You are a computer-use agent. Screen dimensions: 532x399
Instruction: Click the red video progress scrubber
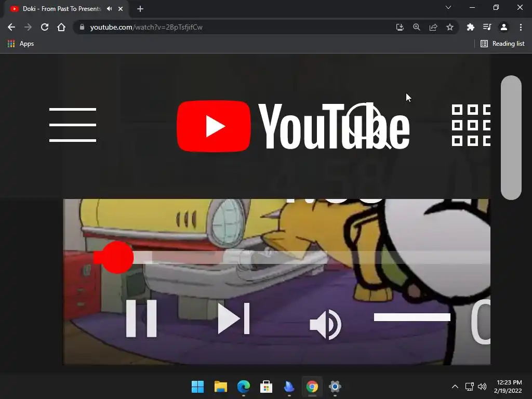pos(117,258)
